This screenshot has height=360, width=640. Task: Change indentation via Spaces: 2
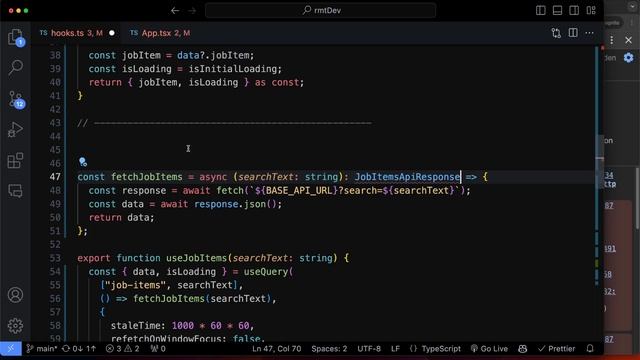click(329, 349)
